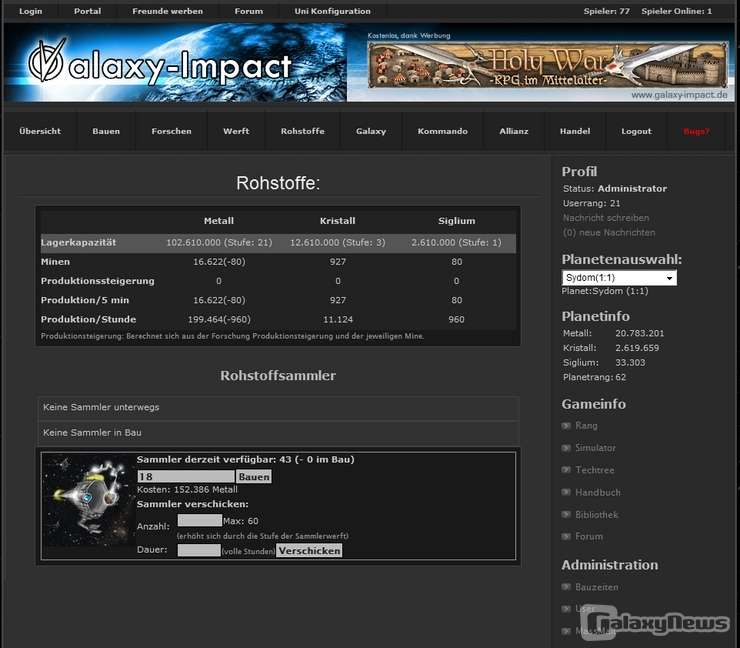
Task: Click Siglium storage 2.610.000 (Stufe: 1)
Action: coord(456,243)
